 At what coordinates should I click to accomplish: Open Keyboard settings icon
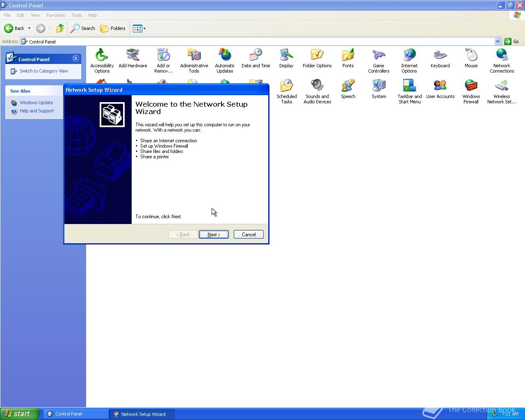tap(440, 58)
